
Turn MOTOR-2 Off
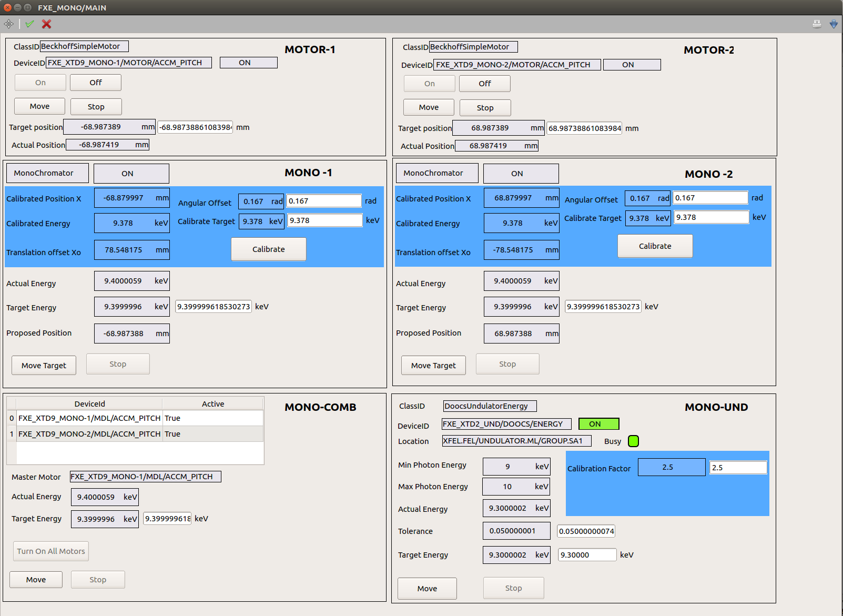(485, 84)
